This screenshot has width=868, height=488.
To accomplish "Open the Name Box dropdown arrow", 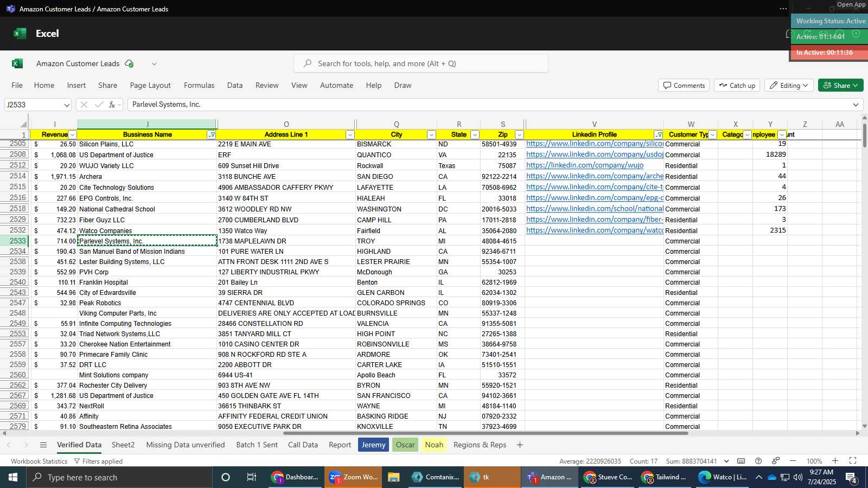I will [67, 105].
